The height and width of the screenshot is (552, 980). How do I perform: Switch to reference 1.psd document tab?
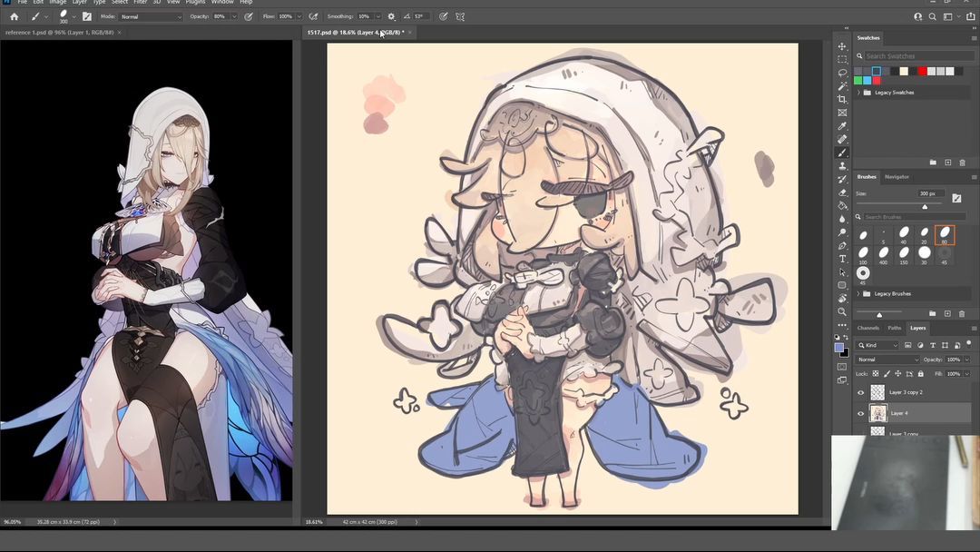click(x=58, y=33)
